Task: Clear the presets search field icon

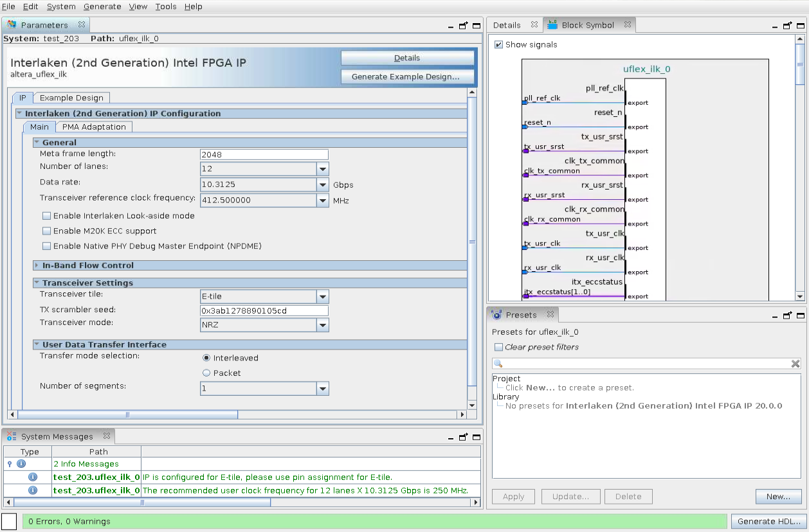Action: pyautogui.click(x=795, y=364)
